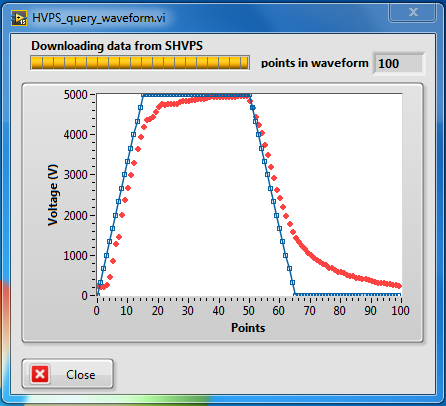Click the 50 X-axis scale marker

(x=249, y=311)
